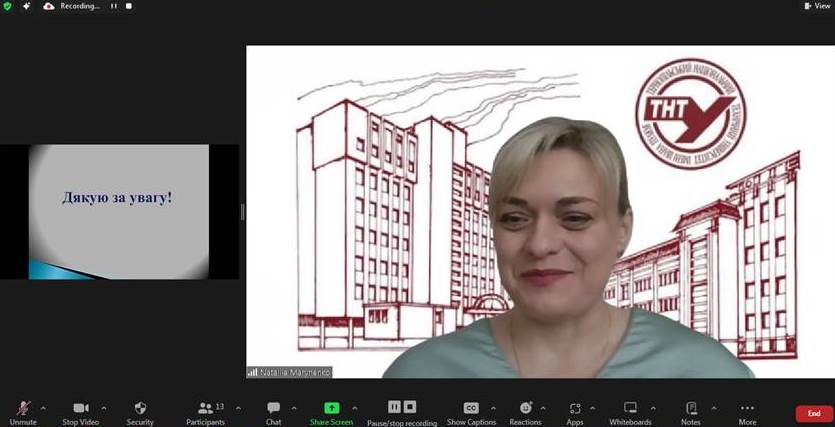Expand video options arrow next to Stop Video
835x427 pixels.
tap(104, 408)
